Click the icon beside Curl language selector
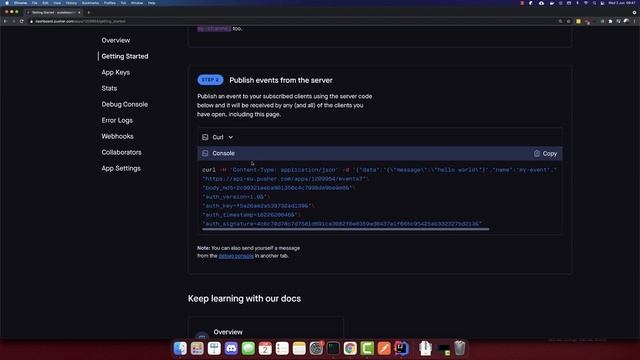This screenshot has height=360, width=640. click(x=205, y=137)
